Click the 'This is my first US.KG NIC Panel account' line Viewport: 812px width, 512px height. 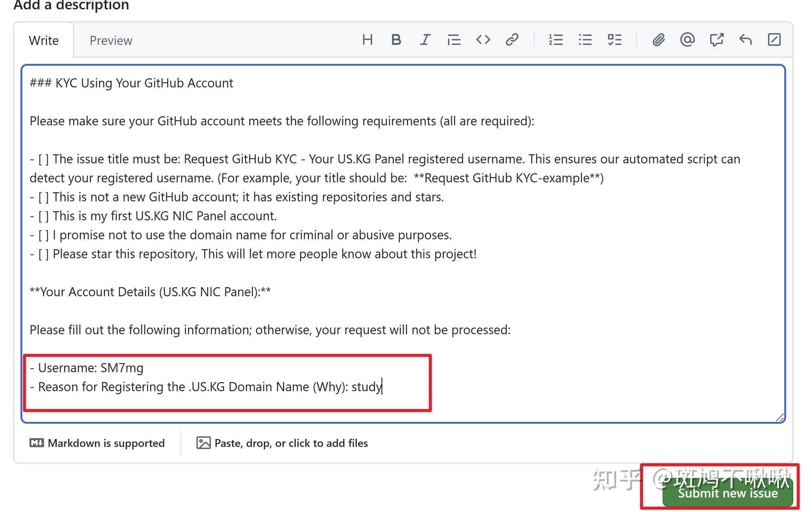click(x=153, y=216)
